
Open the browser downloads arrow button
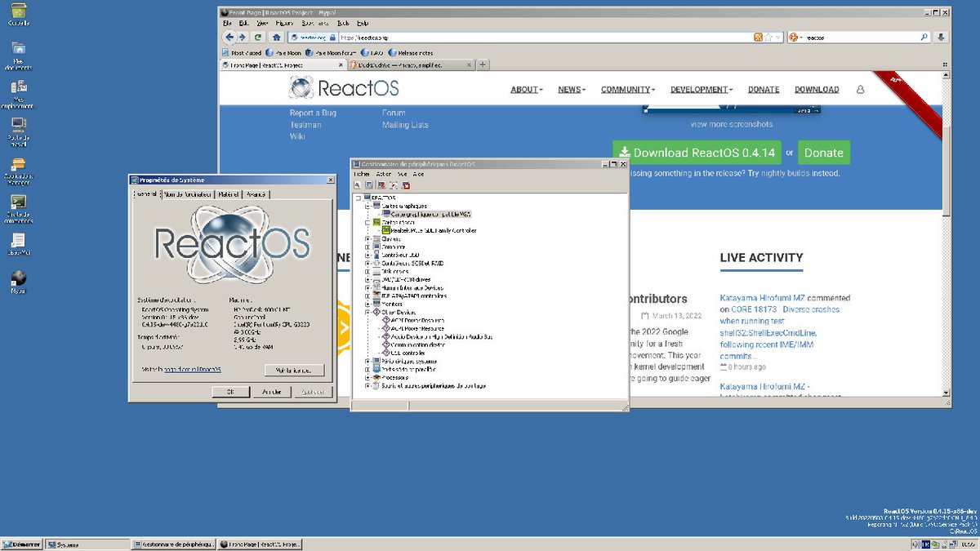click(941, 38)
